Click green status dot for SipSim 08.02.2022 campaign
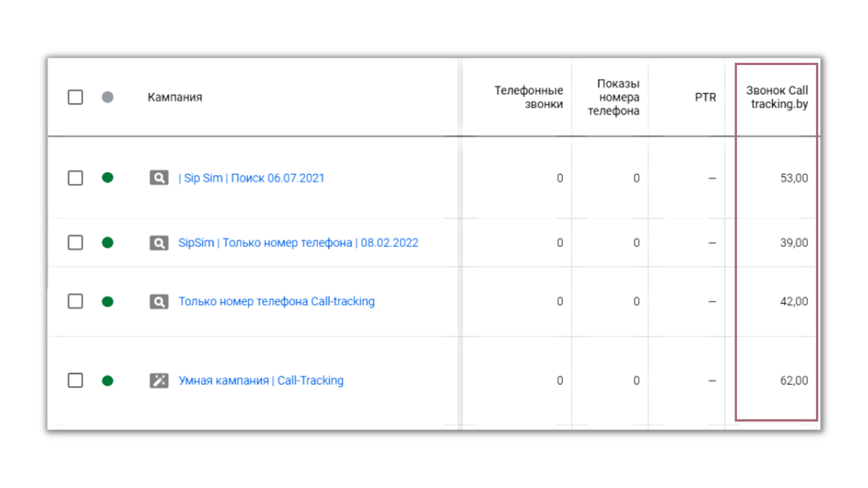This screenshot has width=868, height=488. pyautogui.click(x=108, y=243)
